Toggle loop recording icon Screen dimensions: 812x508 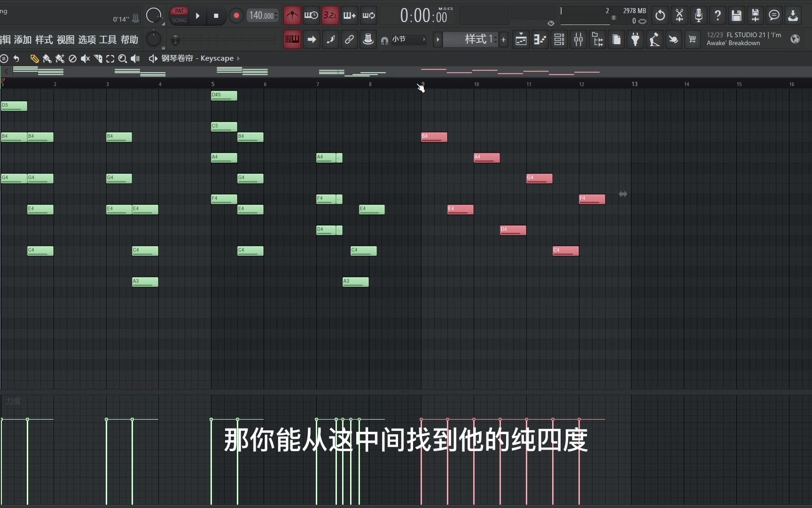[369, 16]
